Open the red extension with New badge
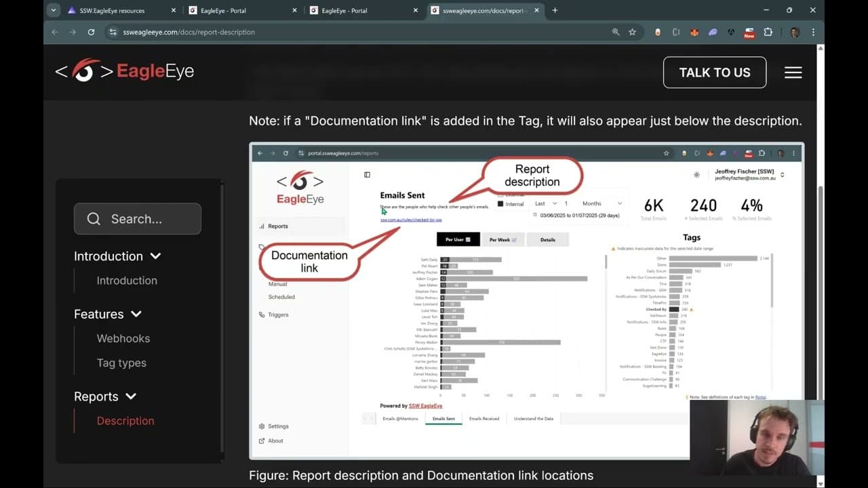This screenshot has height=488, width=868. coord(749,33)
